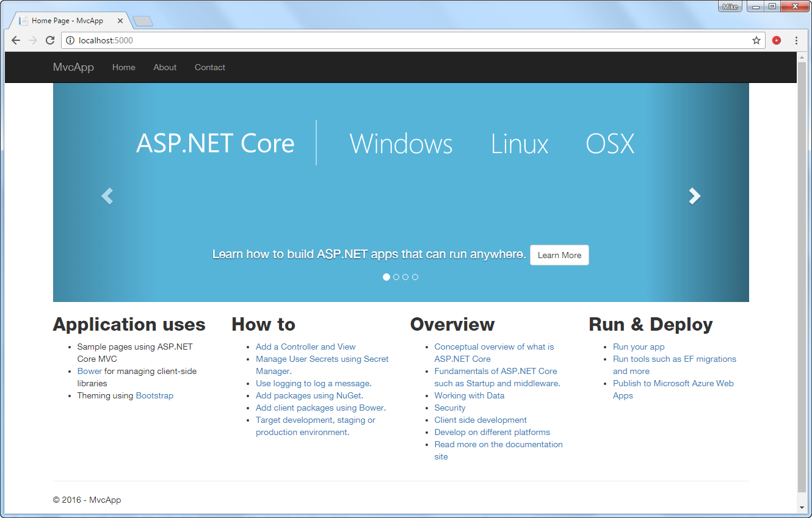Screen dimensions: 812x518
Task: Click the Learn More button
Action: pos(559,255)
